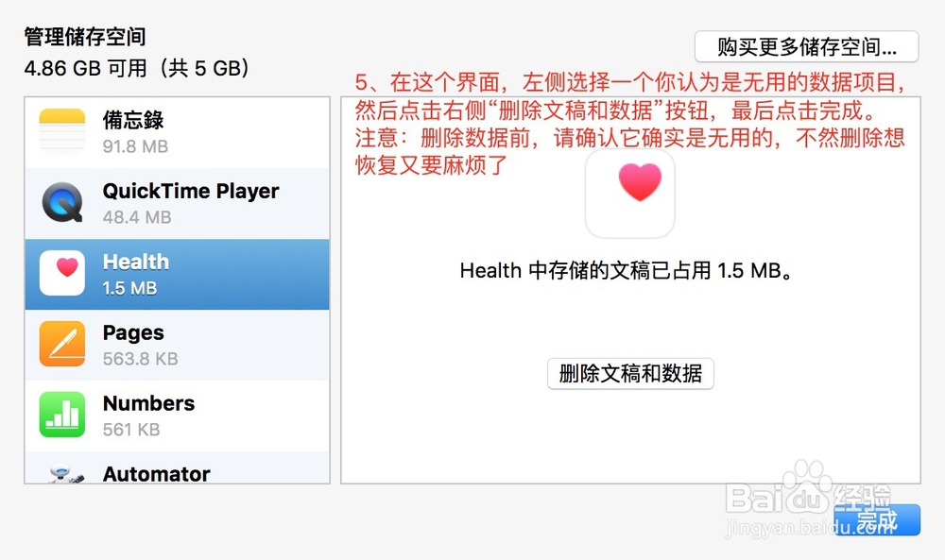Click the green Numbers chart icon

coord(62,415)
